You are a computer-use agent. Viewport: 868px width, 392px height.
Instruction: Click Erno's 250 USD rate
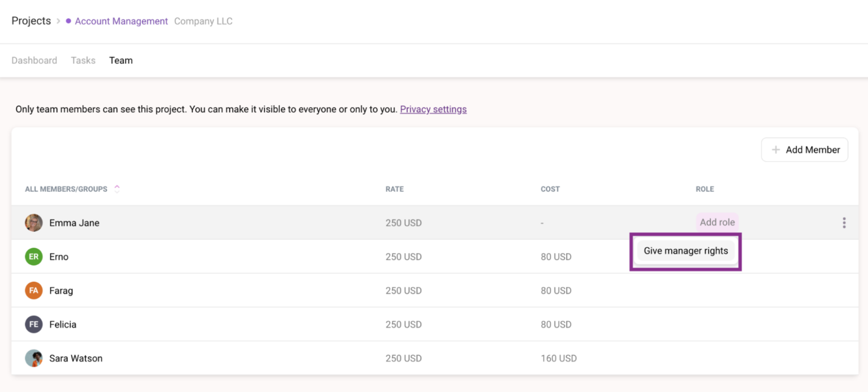click(403, 257)
